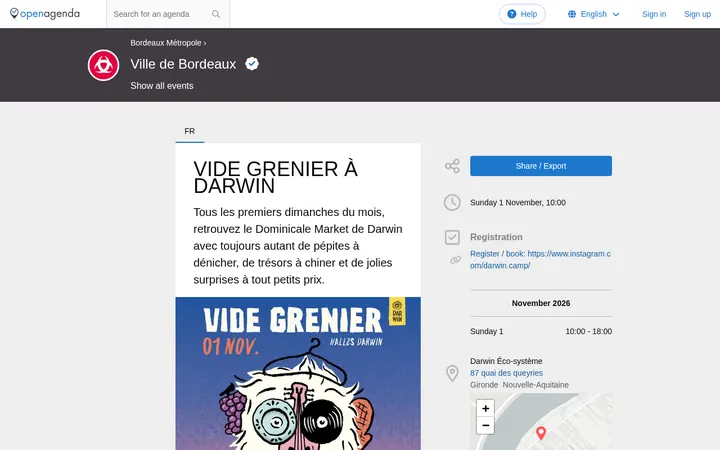Click the share icon beside Share / Export
The image size is (720, 450).
[x=452, y=166]
